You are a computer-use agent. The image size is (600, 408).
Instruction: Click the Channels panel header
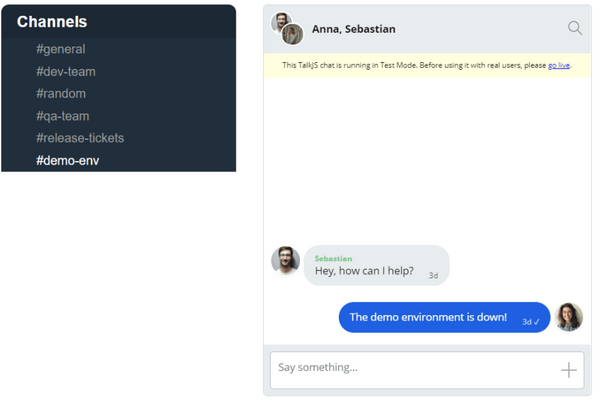tap(119, 21)
